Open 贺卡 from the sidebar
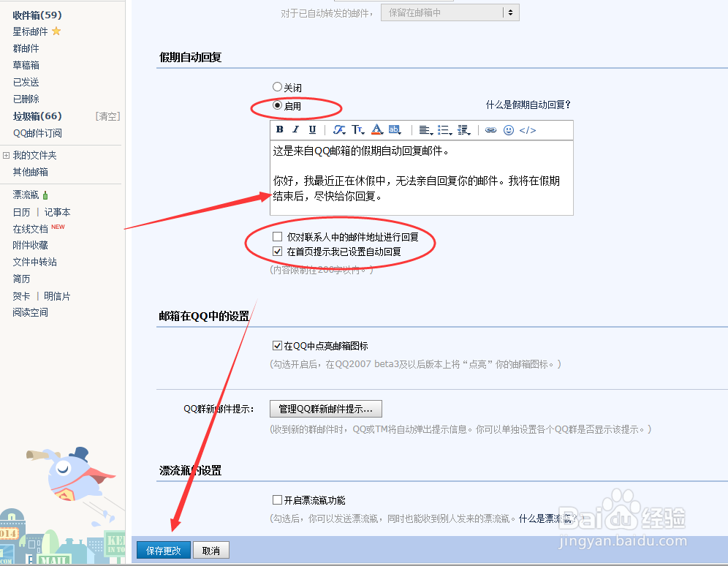Screen dimensions: 728x566 [21, 296]
